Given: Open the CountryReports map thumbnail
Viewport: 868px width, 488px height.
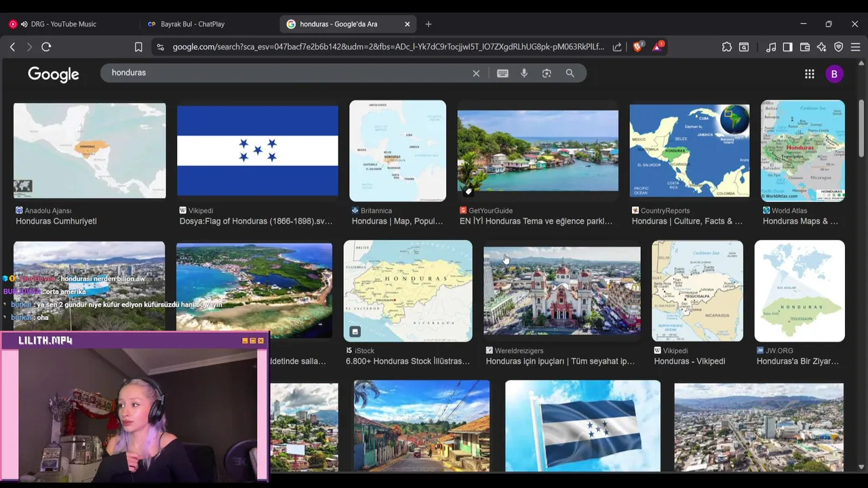Looking at the screenshot, I should click(690, 150).
